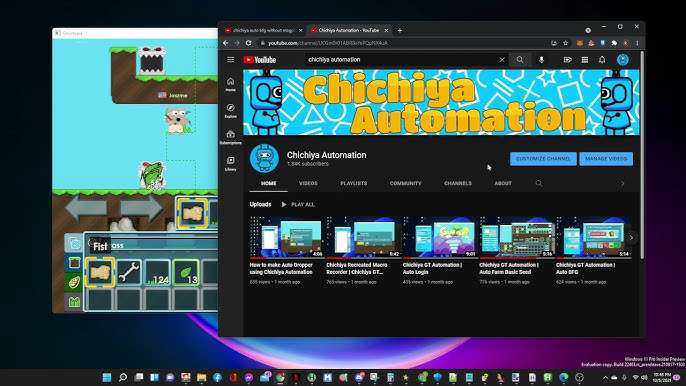Go to Home in YouTube sidebar
The height and width of the screenshot is (386, 686).
click(x=231, y=84)
